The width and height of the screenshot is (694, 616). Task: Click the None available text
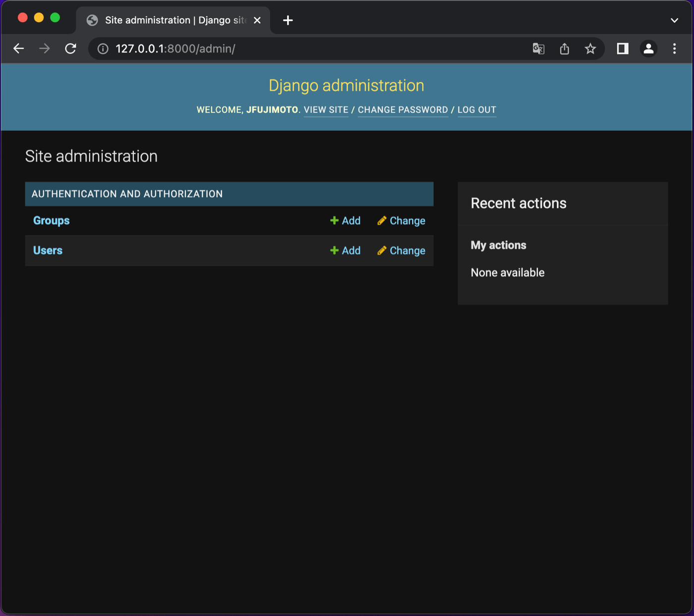click(508, 273)
